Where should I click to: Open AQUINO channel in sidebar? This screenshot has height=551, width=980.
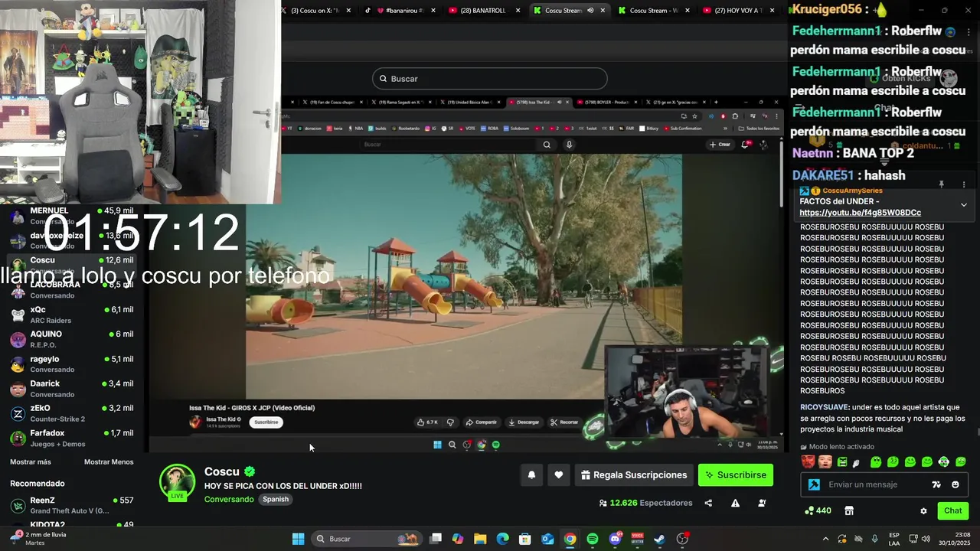click(x=73, y=339)
